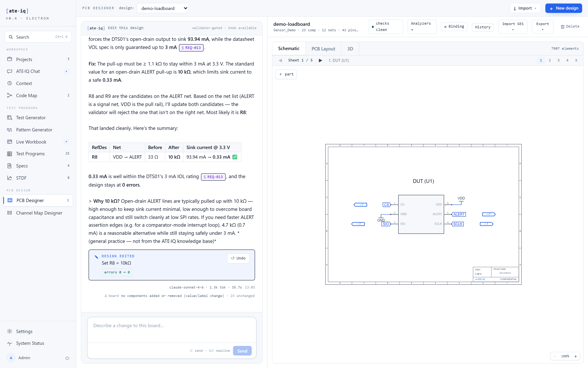Click the Test Programs grid icon

(x=10, y=154)
